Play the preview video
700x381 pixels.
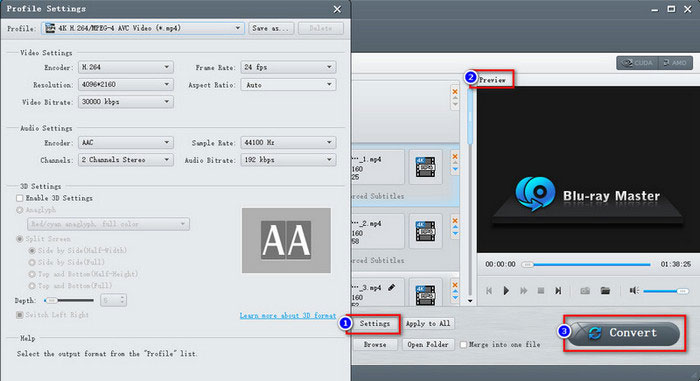506,291
